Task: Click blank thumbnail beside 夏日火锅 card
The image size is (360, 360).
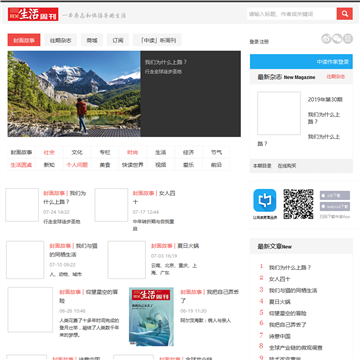Action: (127, 260)
